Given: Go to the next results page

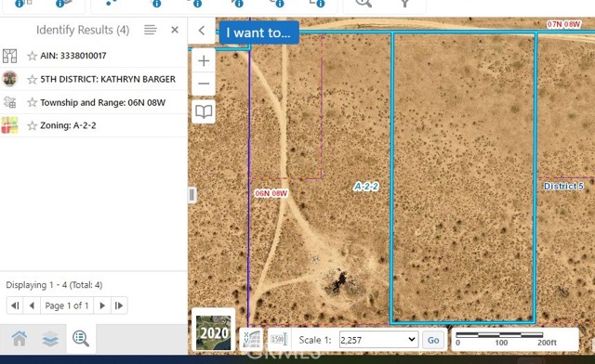Looking at the screenshot, I should (x=102, y=305).
